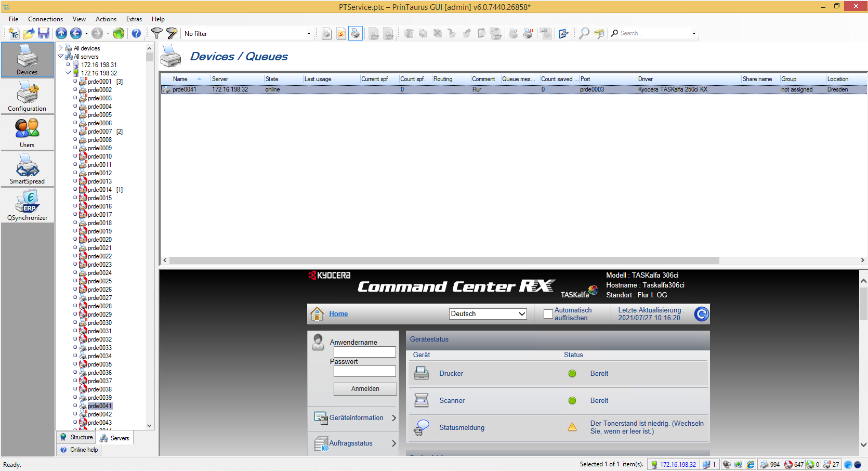The width and height of the screenshot is (868, 471).
Task: Click the tree panel scroll-down arrow
Action: (150, 426)
